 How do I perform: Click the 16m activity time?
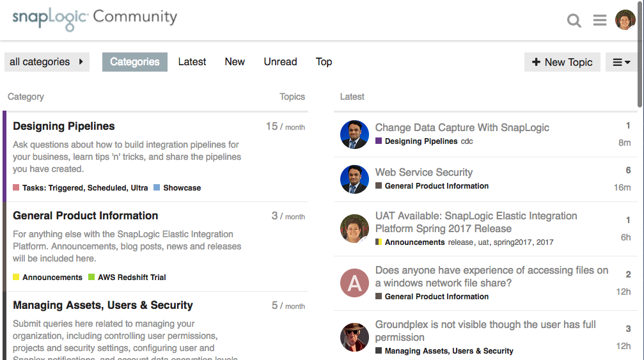click(x=622, y=187)
